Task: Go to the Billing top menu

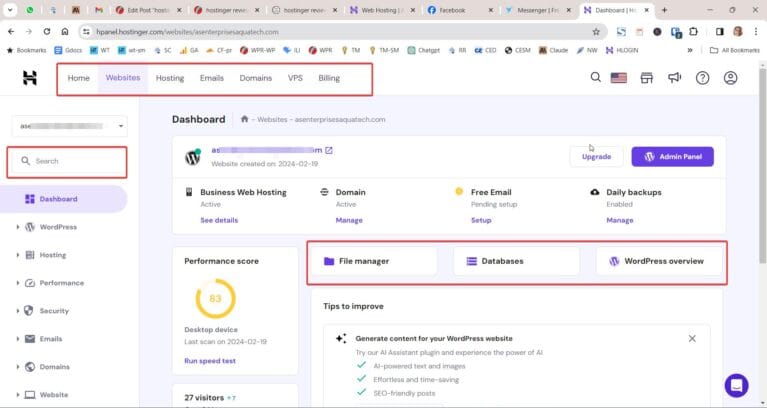Action: 328,78
